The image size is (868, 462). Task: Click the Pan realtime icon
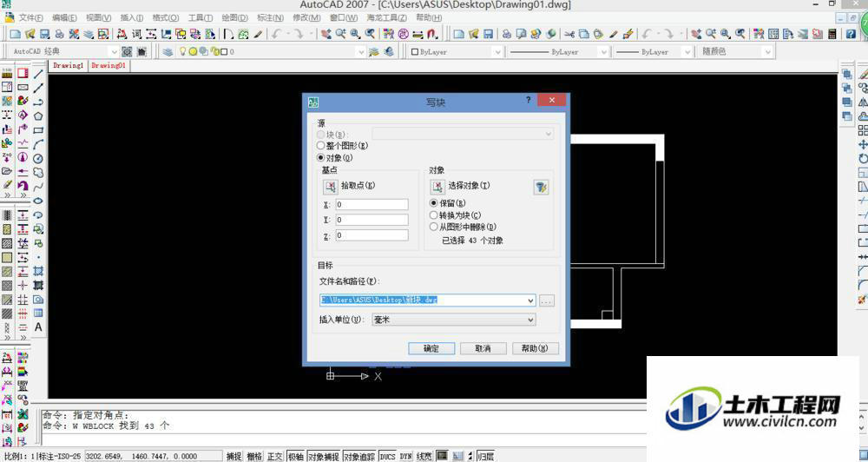[x=325, y=35]
